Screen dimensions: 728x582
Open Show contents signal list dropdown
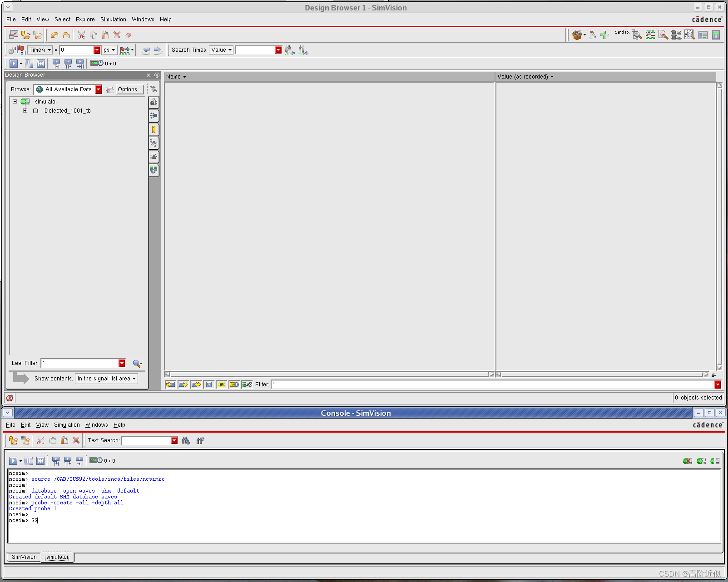pyautogui.click(x=106, y=379)
